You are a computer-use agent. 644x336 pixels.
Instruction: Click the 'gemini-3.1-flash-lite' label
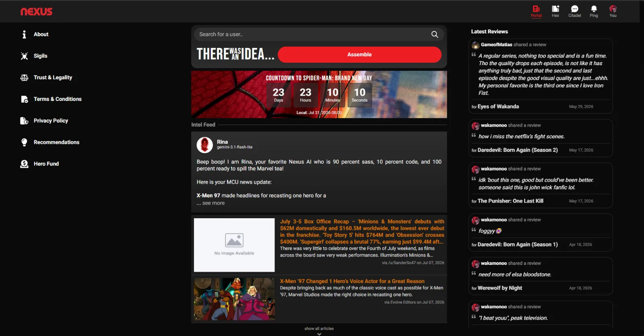pos(235,147)
